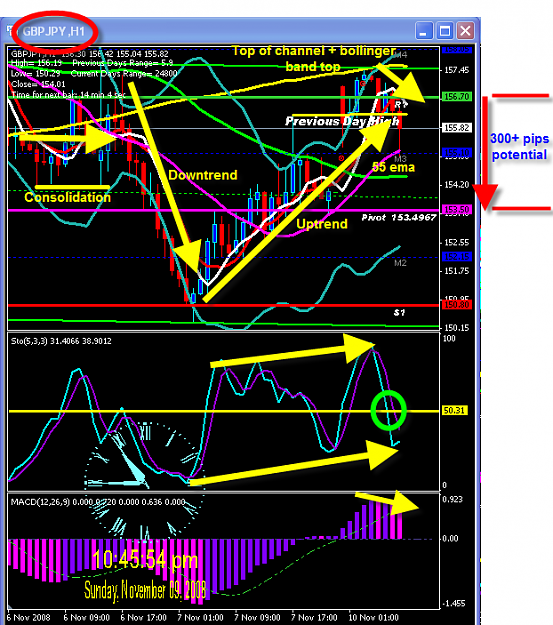Click the chart window icon beside GBPJPY

(10, 31)
